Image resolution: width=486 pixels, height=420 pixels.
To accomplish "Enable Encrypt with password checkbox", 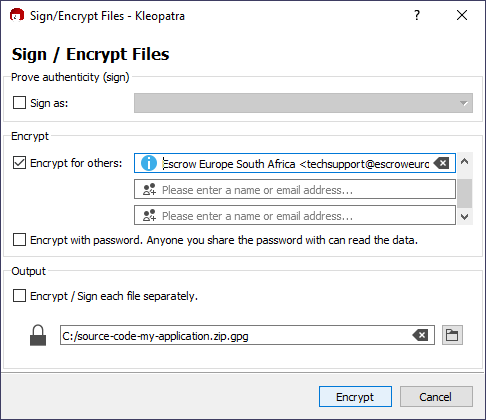I will 19,240.
